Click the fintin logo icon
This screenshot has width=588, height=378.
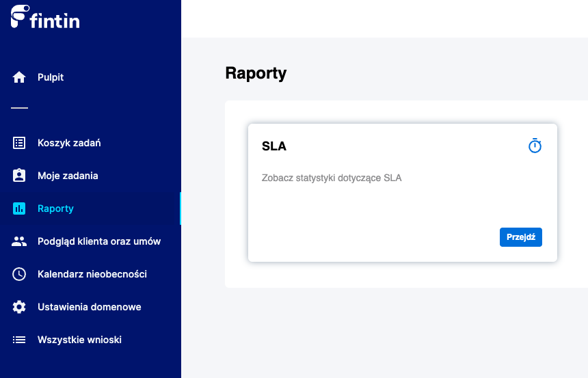tap(20, 16)
